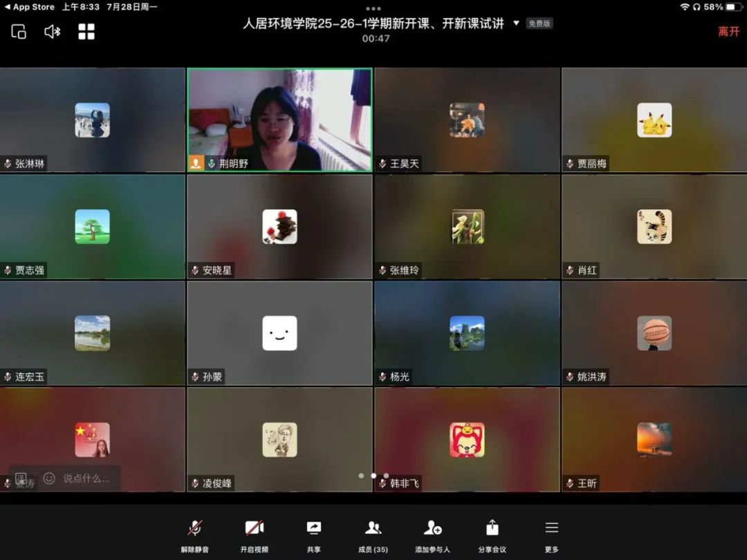This screenshot has width=747, height=560.
Task: Tap the floating window icon at top left
Action: [19, 32]
